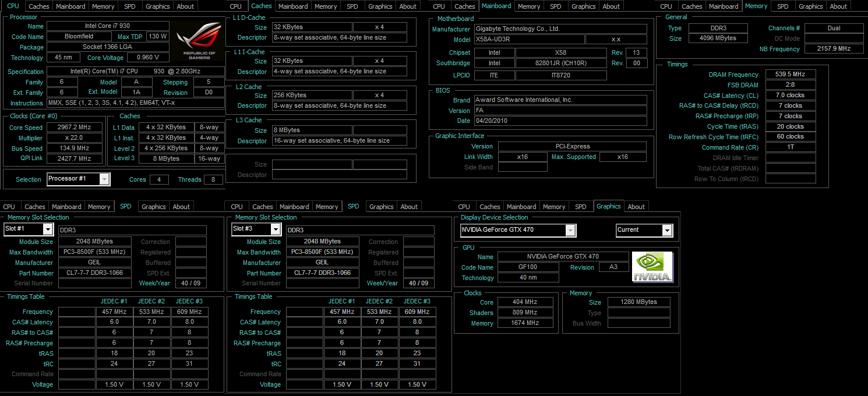
Task: Open Graphics tab in the Mainboard window
Action: [x=584, y=6]
